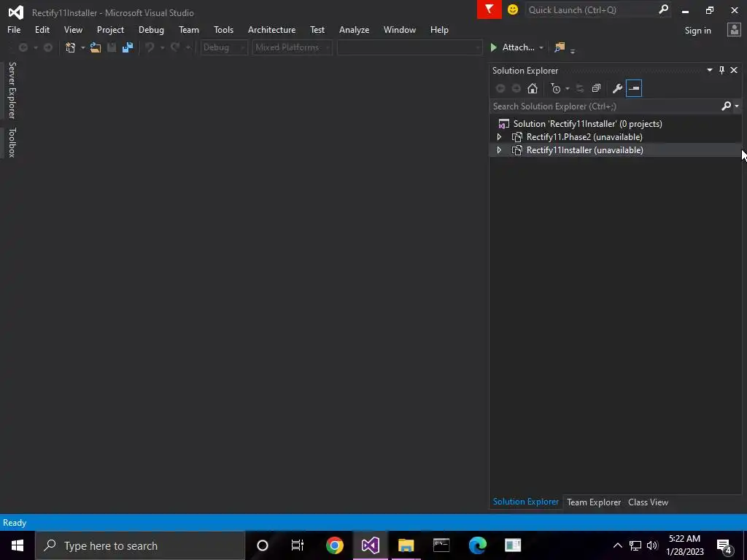Switch to the Solution Explorer bottom tab

pyautogui.click(x=525, y=502)
